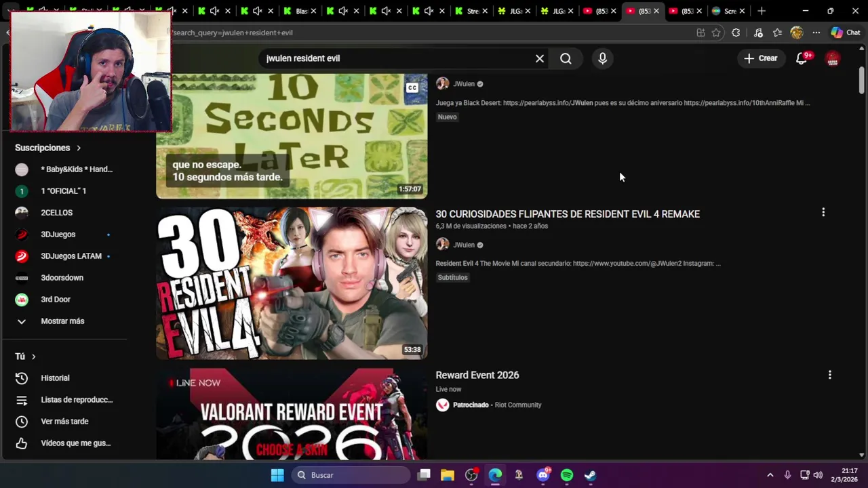Open the YouTube account avatar menu
This screenshot has height=488, width=868.
click(x=833, y=58)
